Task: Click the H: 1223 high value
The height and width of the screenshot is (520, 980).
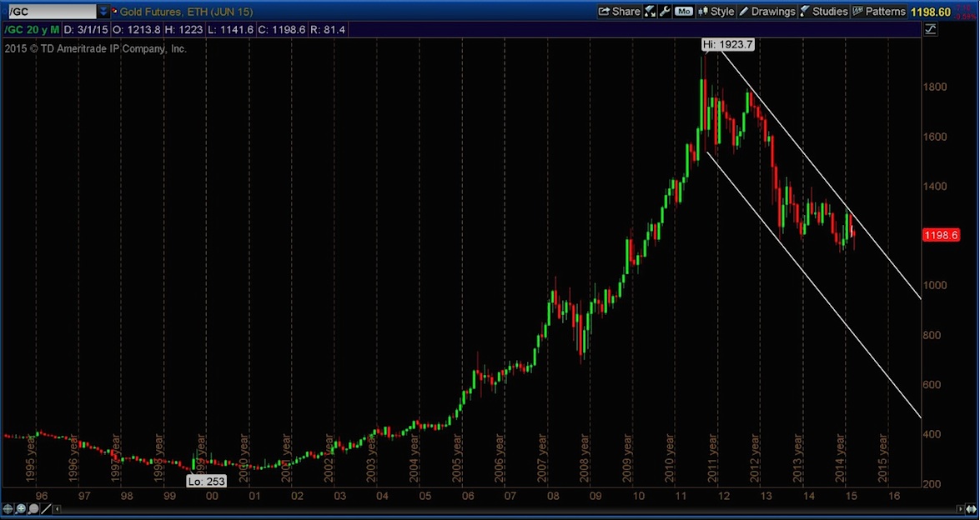Action: (183, 29)
